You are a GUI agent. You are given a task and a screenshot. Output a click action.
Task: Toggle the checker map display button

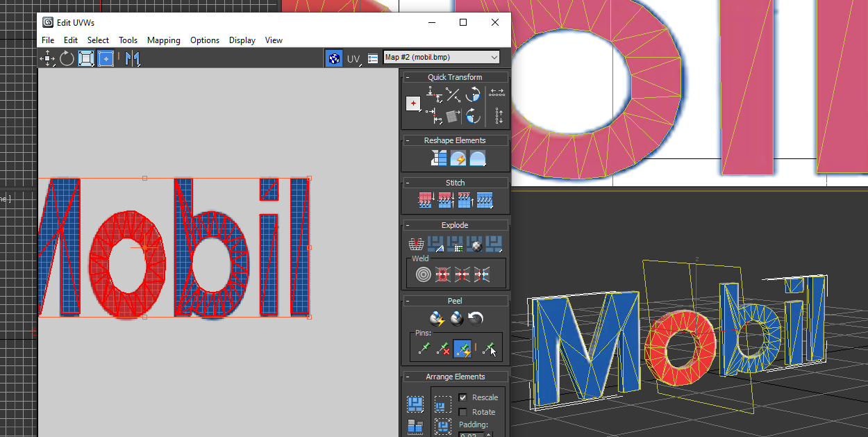click(x=334, y=58)
